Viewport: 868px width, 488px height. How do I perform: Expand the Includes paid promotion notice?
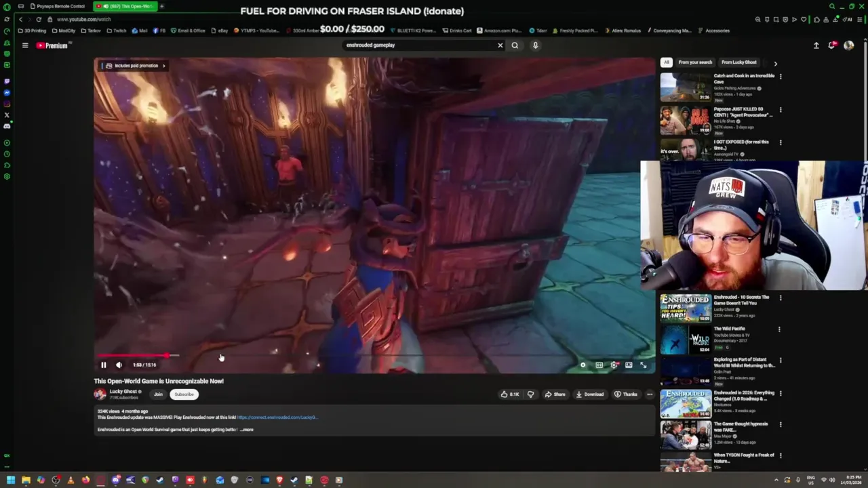coord(134,66)
